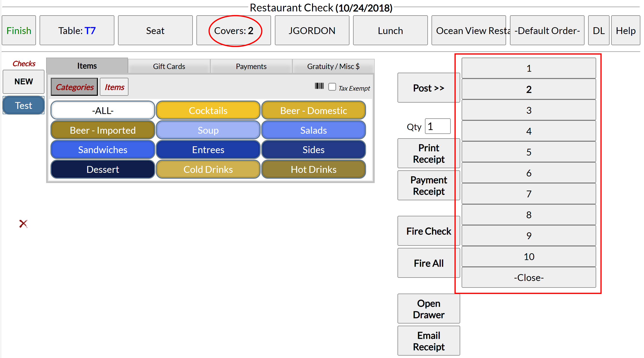Select 4 covers from the list

[528, 131]
